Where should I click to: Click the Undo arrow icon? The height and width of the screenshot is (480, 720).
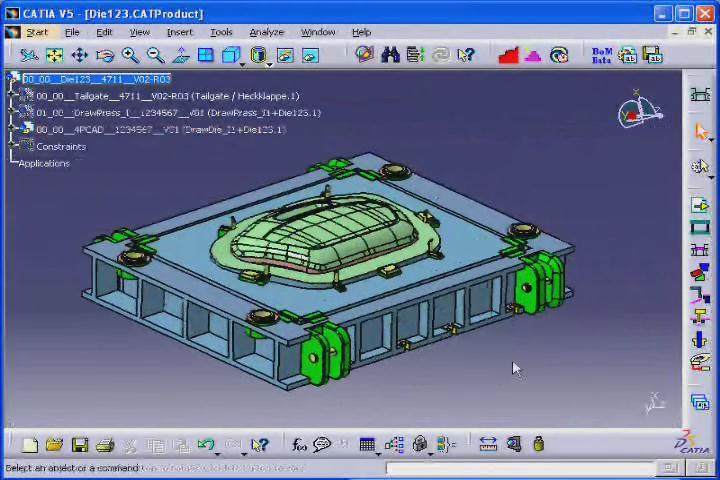tap(206, 445)
